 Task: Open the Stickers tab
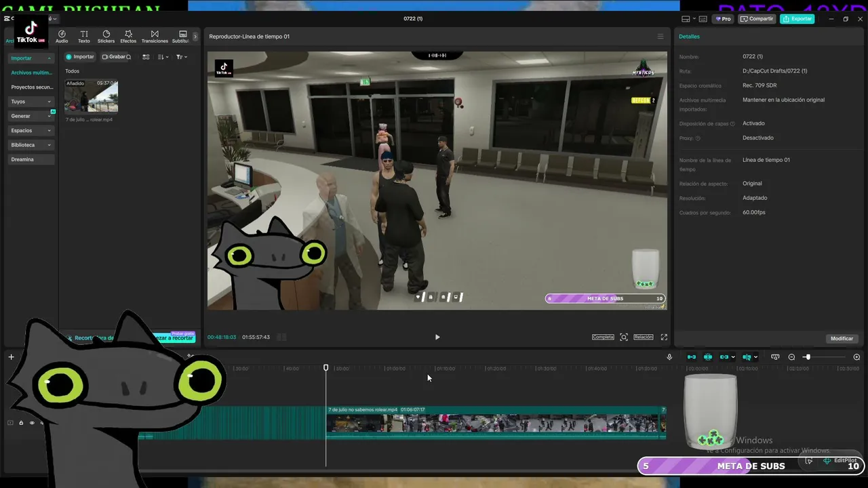[106, 37]
